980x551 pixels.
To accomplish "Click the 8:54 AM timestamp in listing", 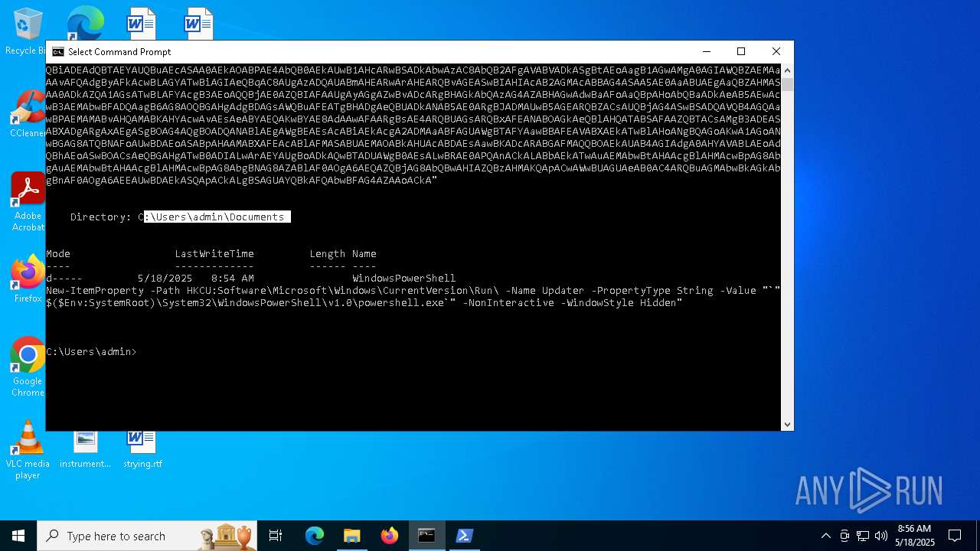I will pyautogui.click(x=233, y=278).
